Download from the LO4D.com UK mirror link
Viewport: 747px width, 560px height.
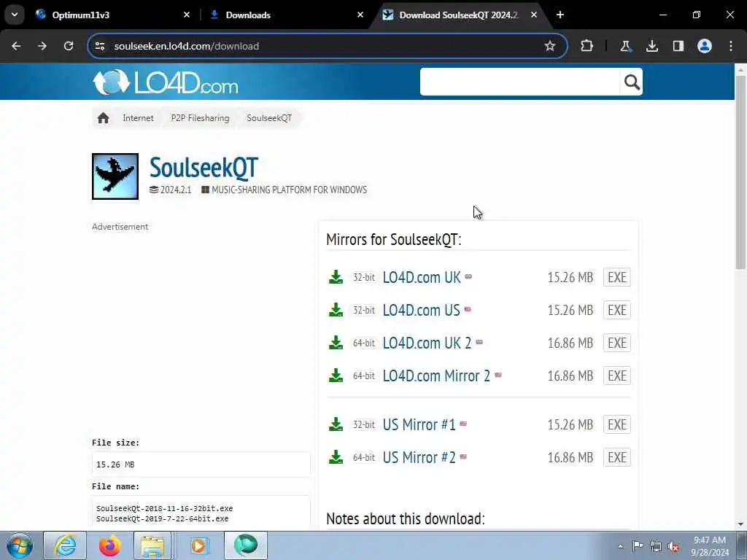click(x=422, y=278)
